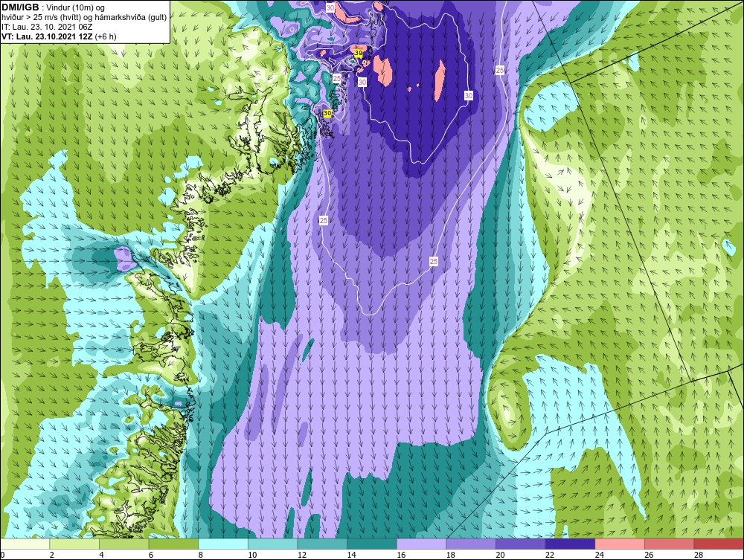This screenshot has height=560, width=744.
Task: Click the scale tick label '12'
Action: (302, 555)
